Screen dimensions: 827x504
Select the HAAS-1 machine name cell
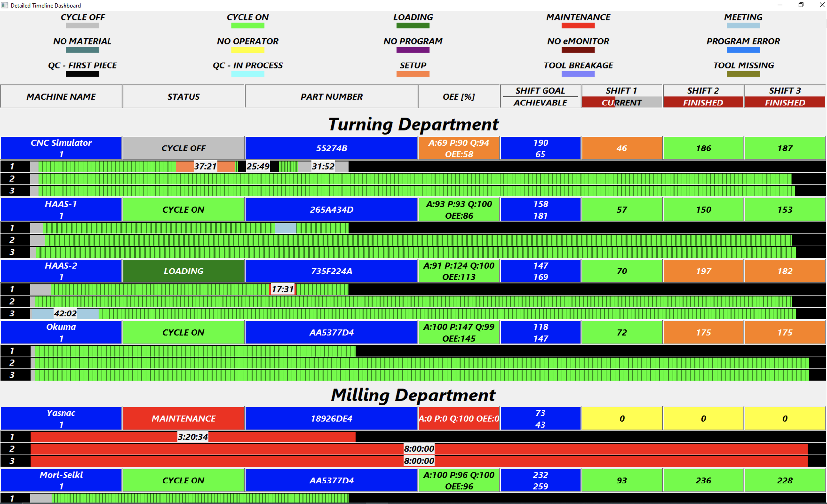point(61,209)
